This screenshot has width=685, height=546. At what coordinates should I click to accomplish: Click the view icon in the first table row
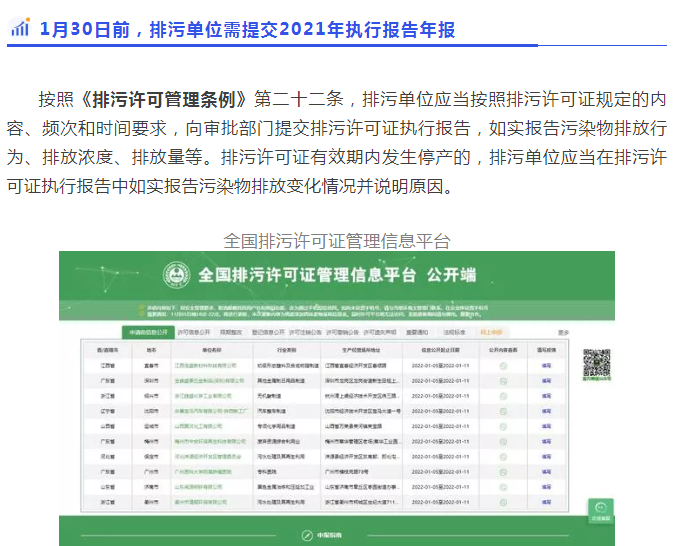point(504,366)
